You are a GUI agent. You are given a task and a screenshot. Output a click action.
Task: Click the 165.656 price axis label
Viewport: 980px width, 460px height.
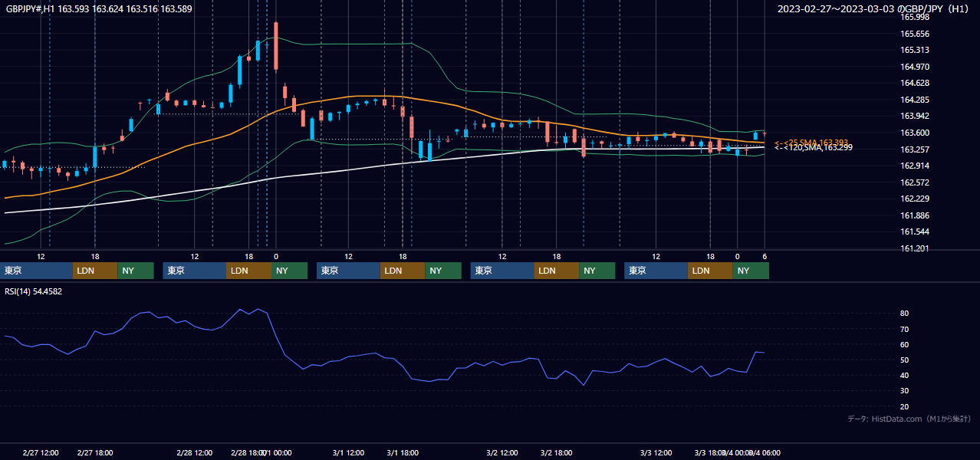pos(915,34)
